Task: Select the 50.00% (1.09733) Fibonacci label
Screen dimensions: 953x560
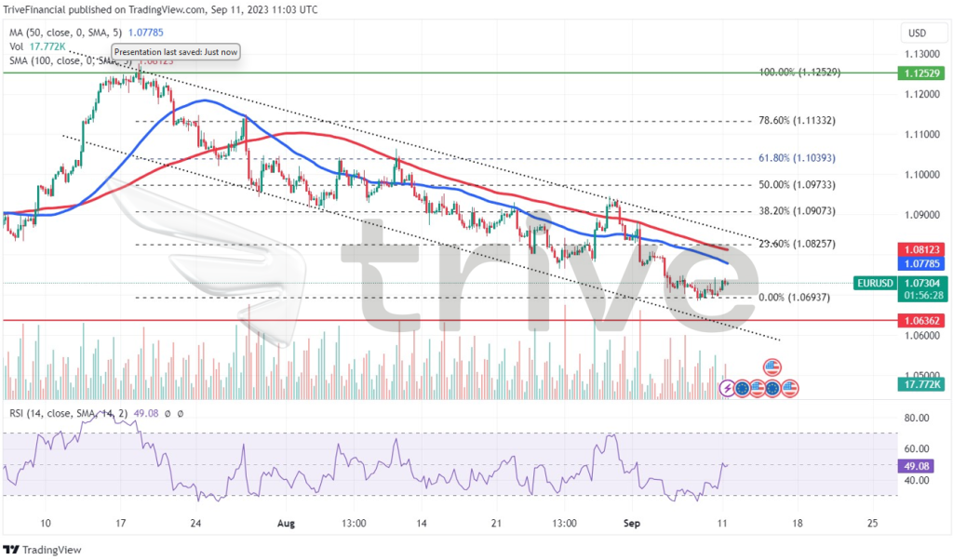Action: pyautogui.click(x=797, y=184)
